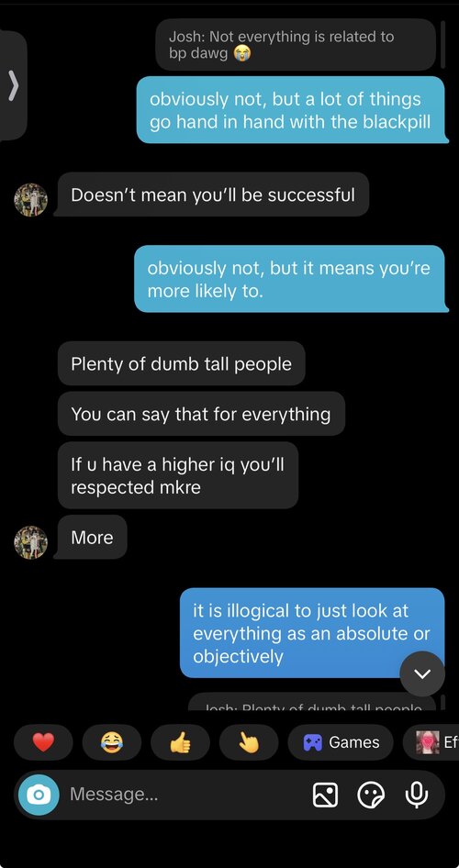Select the "You can say that for everything" bubble
The image size is (459, 868).
201,414
